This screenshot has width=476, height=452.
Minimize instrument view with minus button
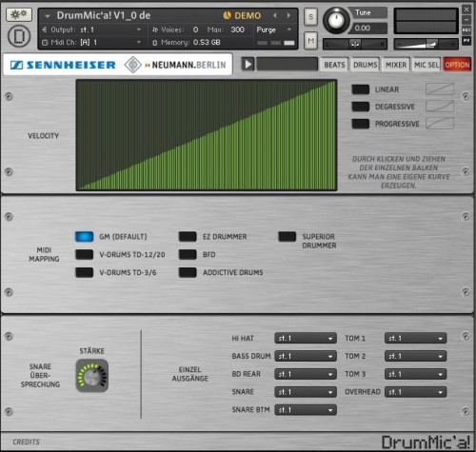coord(466,20)
